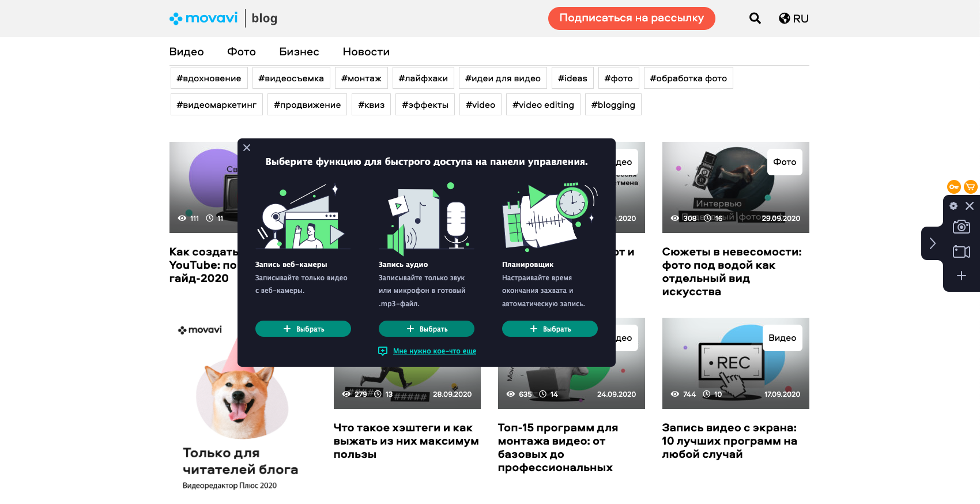Viewport: 980px width, 504px height.
Task: Open the Видео navigation tab
Action: [186, 52]
